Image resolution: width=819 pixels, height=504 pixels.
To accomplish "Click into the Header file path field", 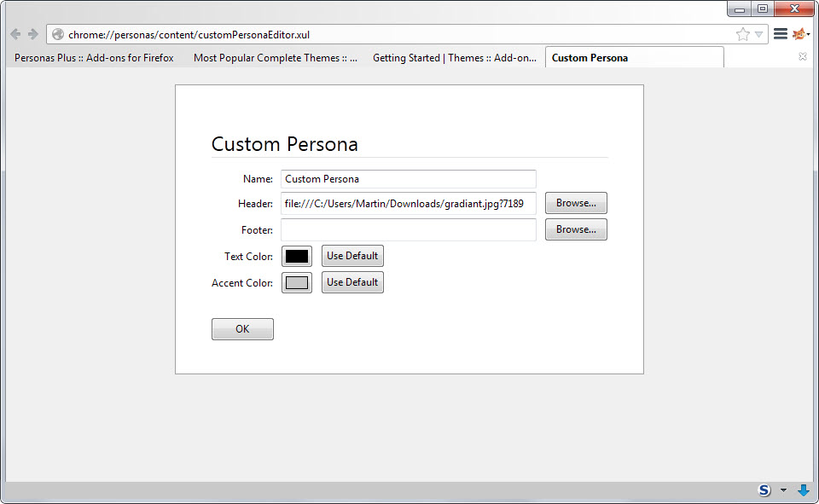I will 409,204.
